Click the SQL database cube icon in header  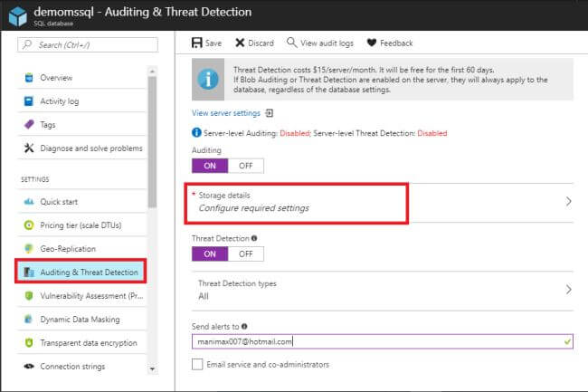[17, 16]
